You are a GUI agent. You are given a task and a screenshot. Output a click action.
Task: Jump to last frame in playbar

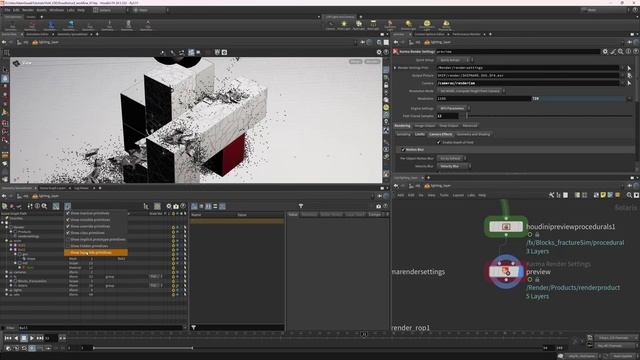(40, 338)
